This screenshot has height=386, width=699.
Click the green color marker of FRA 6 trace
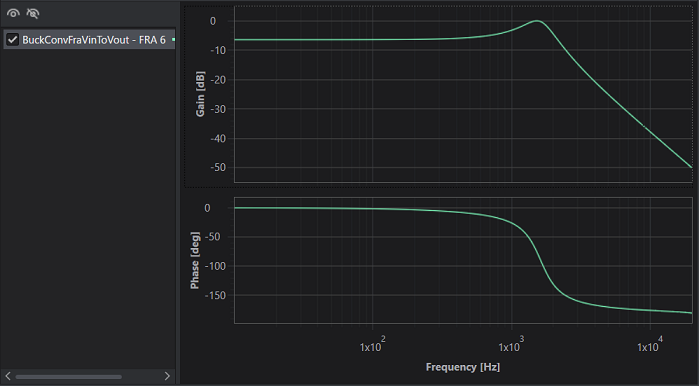(173, 40)
